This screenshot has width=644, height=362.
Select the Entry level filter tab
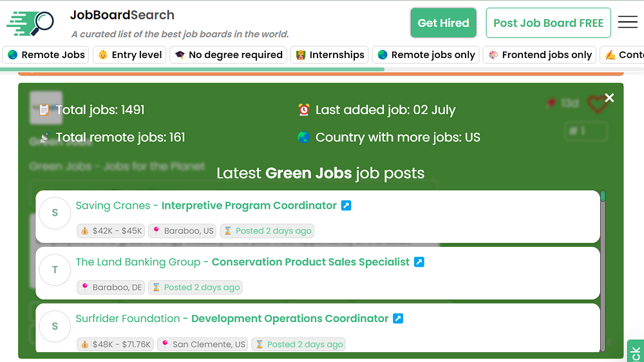pyautogui.click(x=129, y=55)
